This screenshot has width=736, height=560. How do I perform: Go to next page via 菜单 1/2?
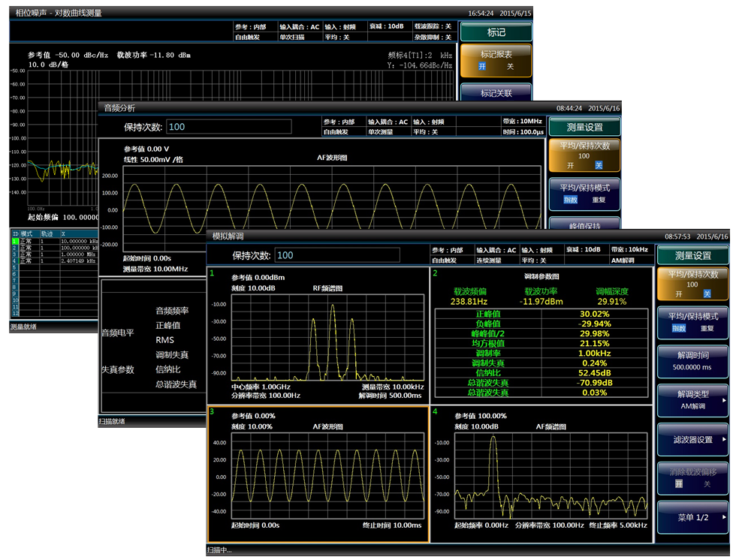pos(692,517)
